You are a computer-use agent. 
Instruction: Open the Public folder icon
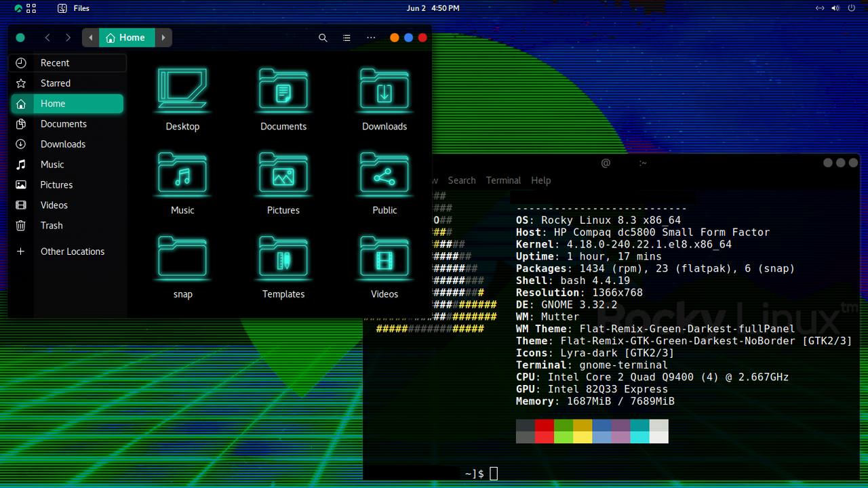(x=384, y=174)
